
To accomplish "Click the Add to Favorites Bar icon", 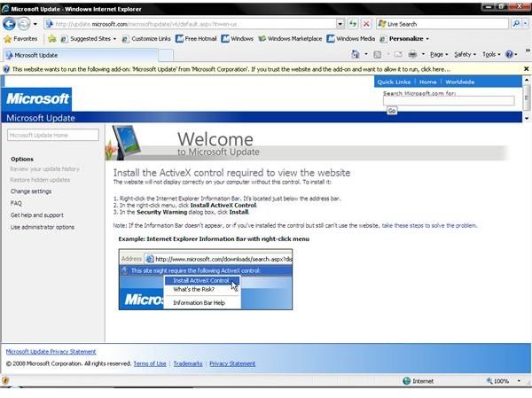I will 52,39.
